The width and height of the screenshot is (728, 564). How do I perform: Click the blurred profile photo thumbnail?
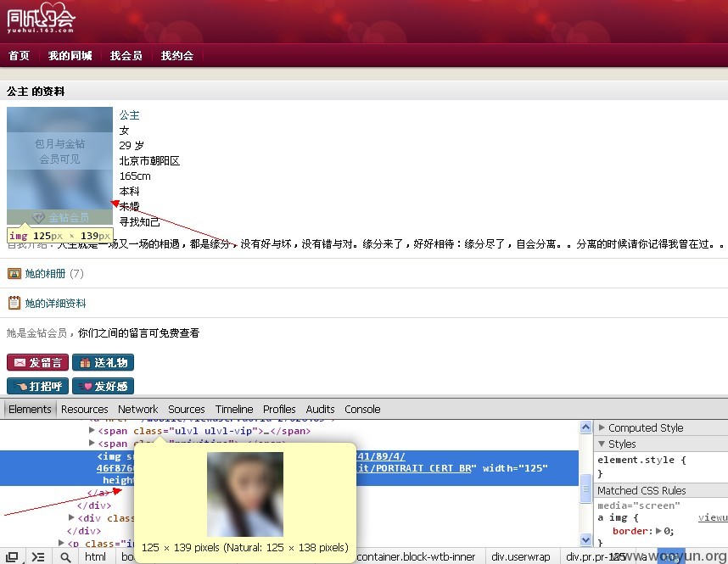coord(59,165)
